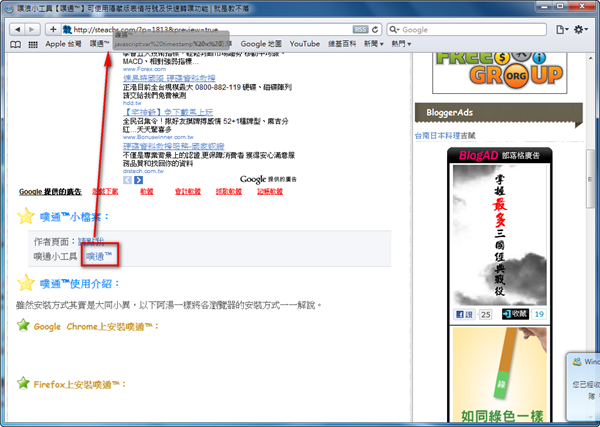Show next ads with right arrow
This screenshot has height=427, width=600.
(x=139, y=180)
